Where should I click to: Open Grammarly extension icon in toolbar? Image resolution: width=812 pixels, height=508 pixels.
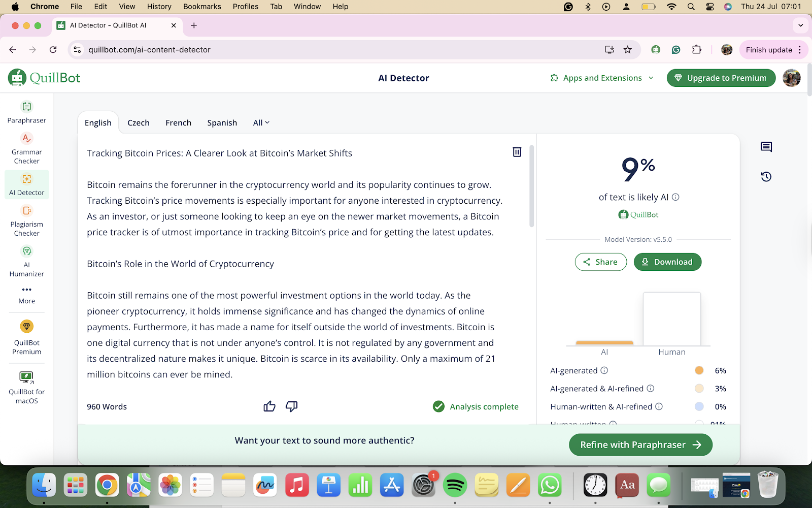676,49
